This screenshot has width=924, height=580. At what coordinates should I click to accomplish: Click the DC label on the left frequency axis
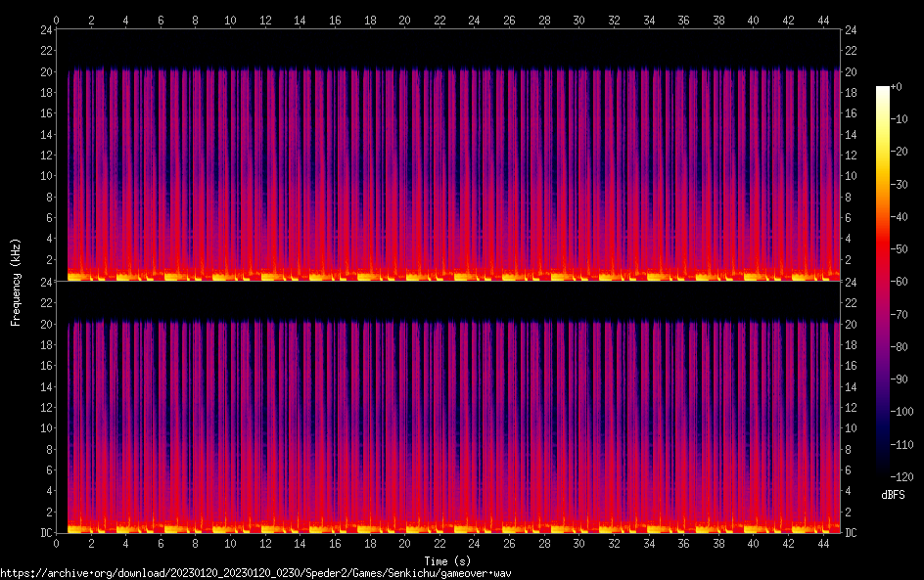point(45,533)
